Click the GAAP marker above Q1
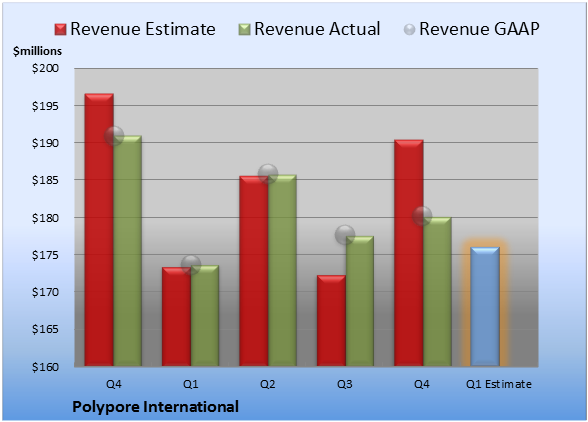 pos(191,264)
